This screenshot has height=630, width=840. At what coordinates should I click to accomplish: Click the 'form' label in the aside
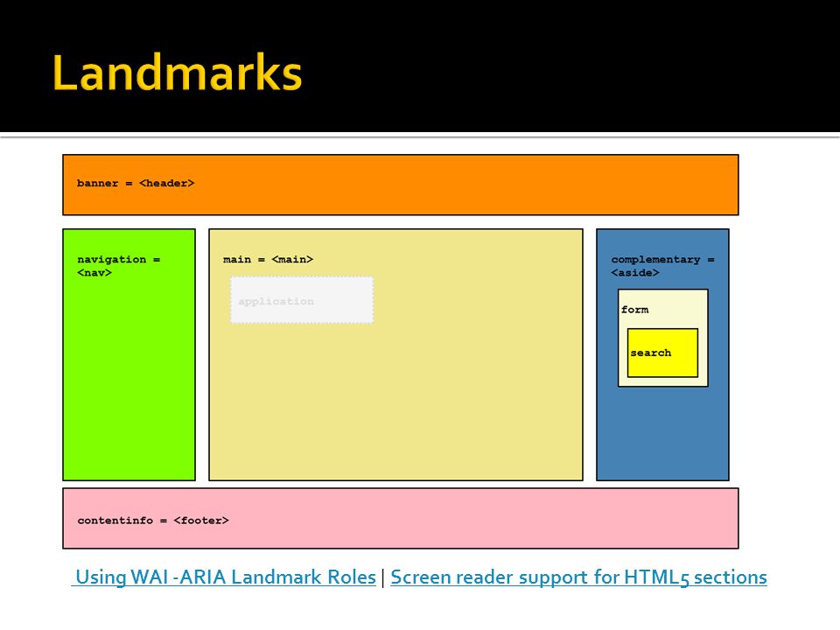[635, 310]
